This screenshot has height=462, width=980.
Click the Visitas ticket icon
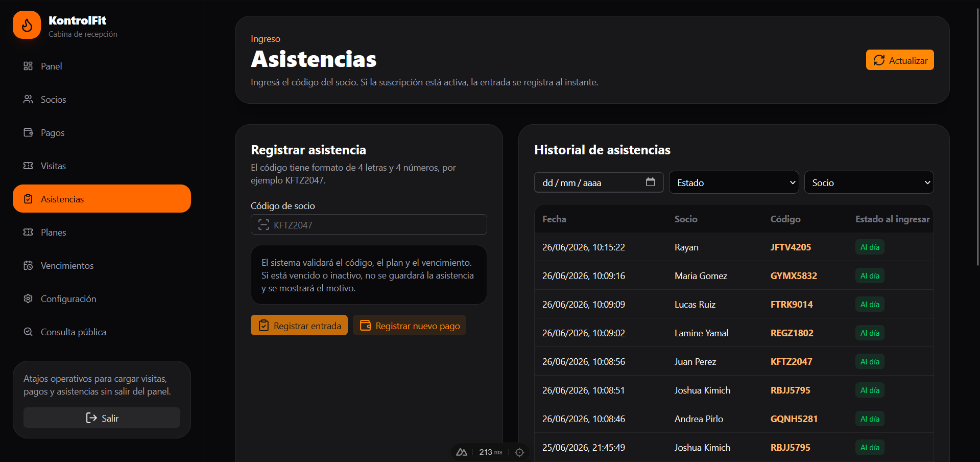click(28, 166)
